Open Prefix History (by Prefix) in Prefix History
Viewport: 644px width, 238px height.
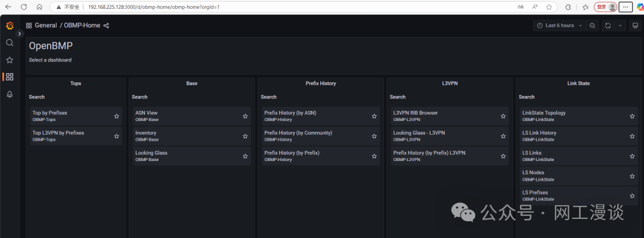click(x=321, y=156)
